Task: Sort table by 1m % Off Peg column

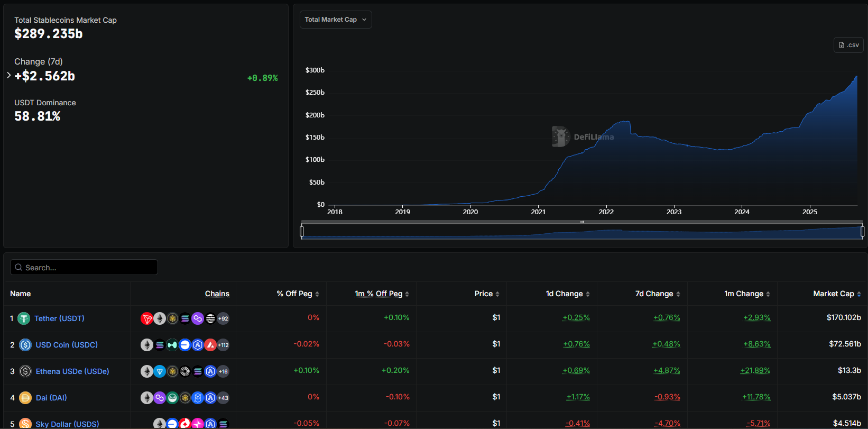Action: [382, 294]
